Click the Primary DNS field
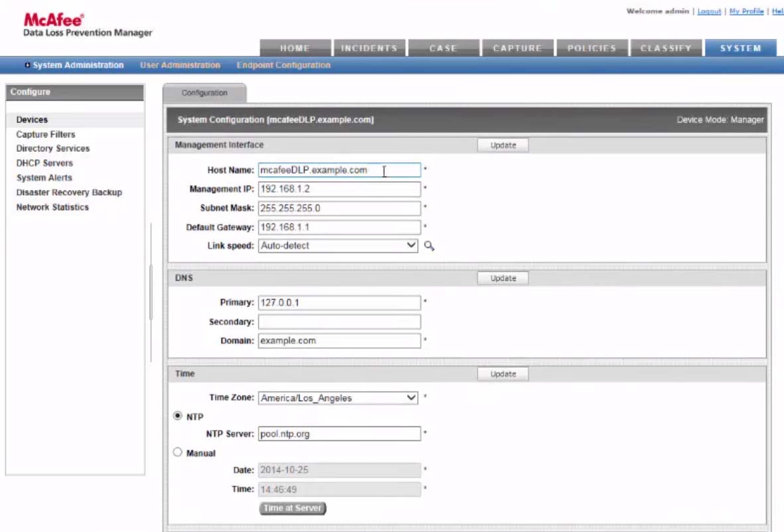This screenshot has width=784, height=532. point(339,302)
